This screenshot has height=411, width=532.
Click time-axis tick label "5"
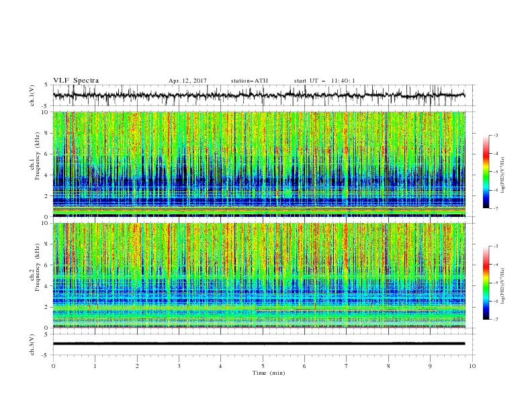pyautogui.click(x=263, y=366)
